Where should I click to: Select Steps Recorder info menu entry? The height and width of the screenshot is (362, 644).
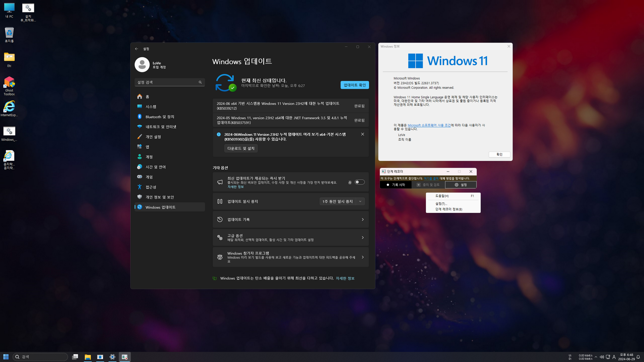[x=449, y=209]
